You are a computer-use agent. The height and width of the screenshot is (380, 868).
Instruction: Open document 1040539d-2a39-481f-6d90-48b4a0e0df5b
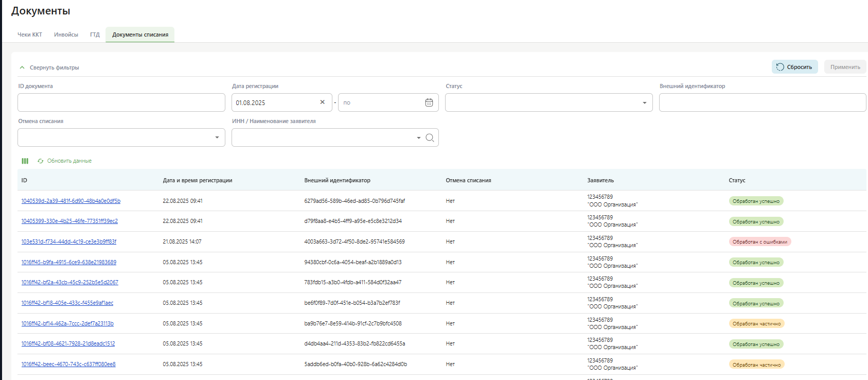pos(70,201)
